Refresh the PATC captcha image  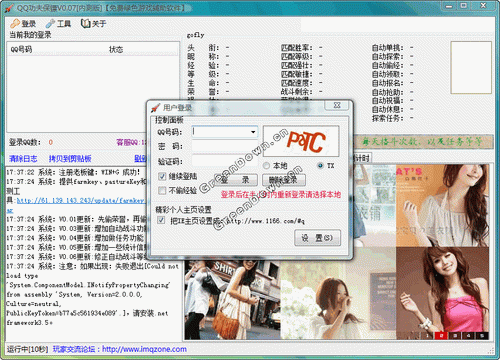pyautogui.click(x=301, y=141)
